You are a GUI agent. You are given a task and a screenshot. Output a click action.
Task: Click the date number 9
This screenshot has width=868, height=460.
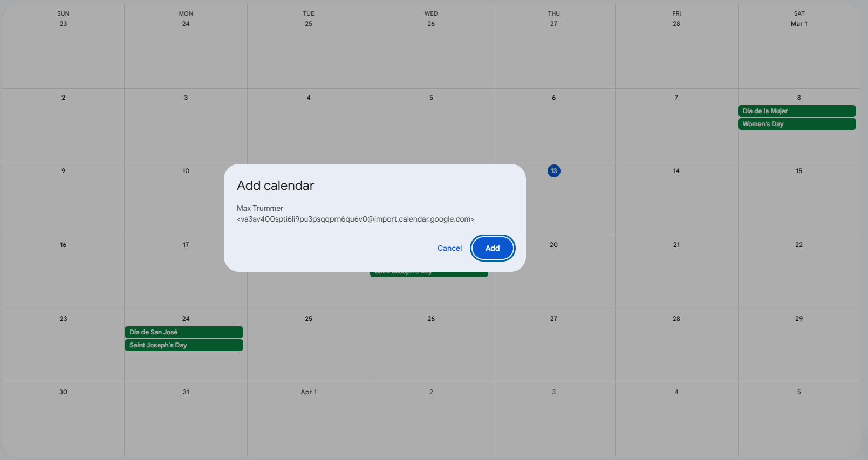(63, 171)
